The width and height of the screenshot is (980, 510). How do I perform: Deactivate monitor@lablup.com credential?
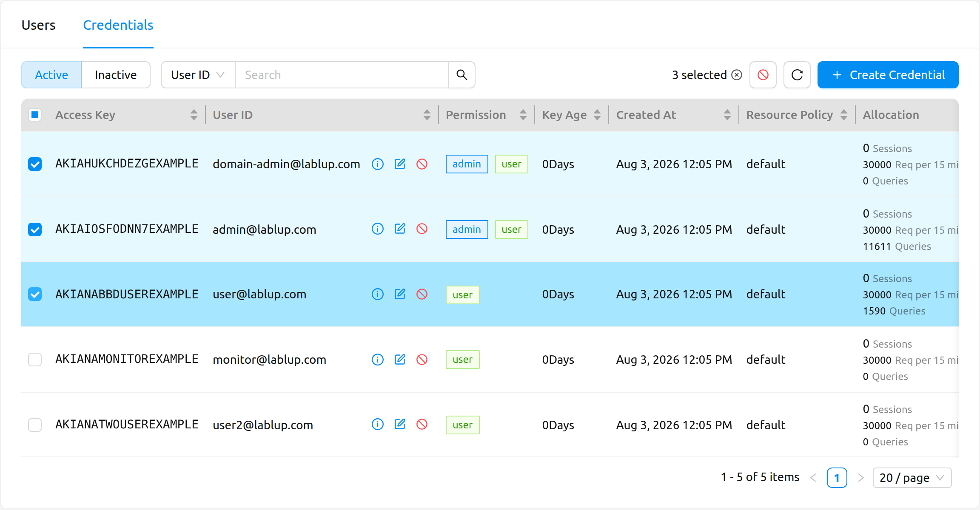point(422,360)
